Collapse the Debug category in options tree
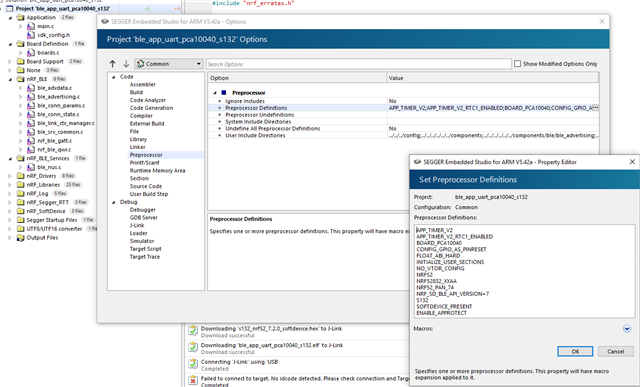 click(x=114, y=202)
